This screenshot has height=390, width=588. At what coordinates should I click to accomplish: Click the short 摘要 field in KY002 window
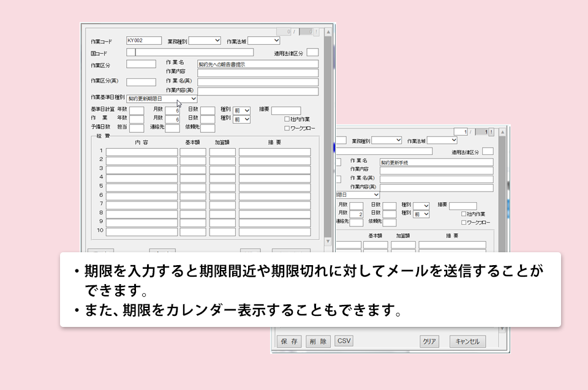tap(286, 111)
